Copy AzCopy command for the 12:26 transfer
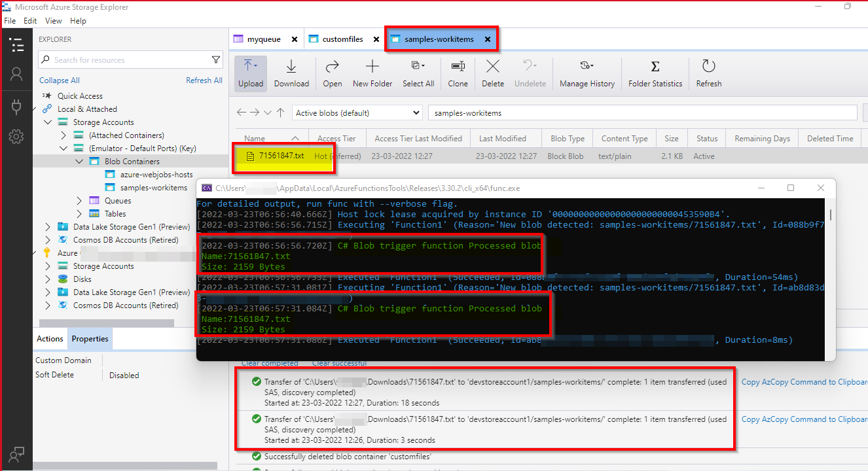Viewport: 868px width, 471px height. point(805,419)
